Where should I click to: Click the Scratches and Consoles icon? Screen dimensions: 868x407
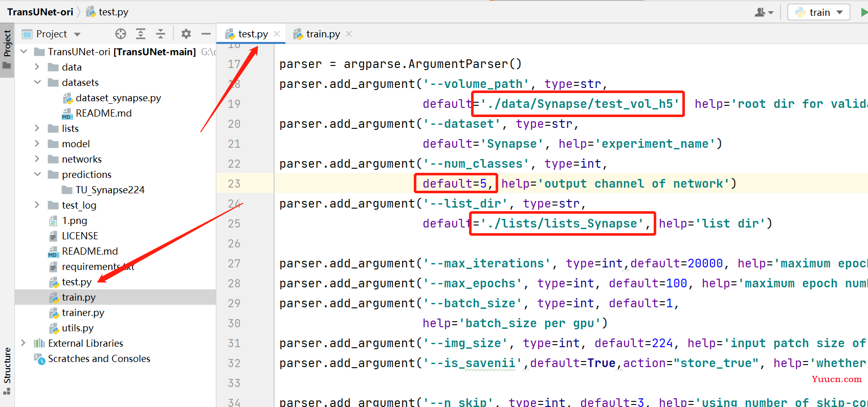[x=39, y=358]
